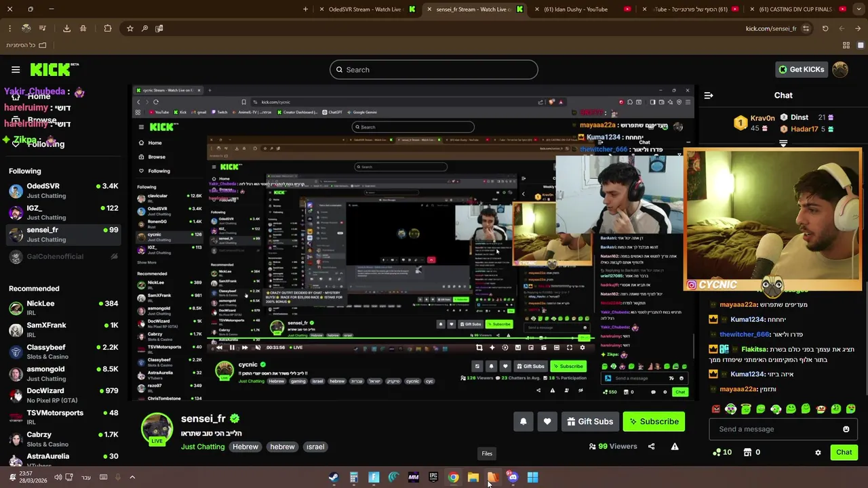This screenshot has width=868, height=488.
Task: Open Epic Games Launcher from taskbar
Action: point(433,477)
